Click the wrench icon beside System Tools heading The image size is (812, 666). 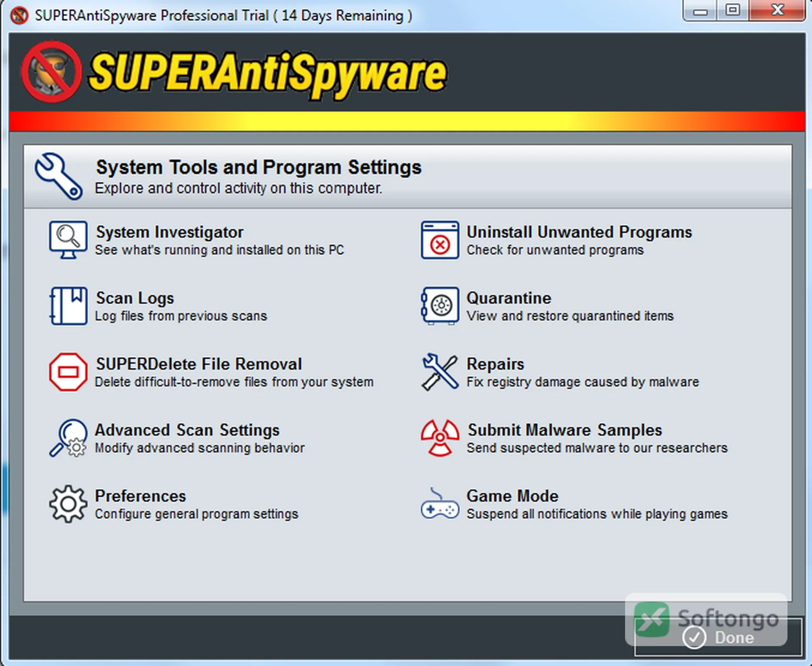[x=59, y=176]
